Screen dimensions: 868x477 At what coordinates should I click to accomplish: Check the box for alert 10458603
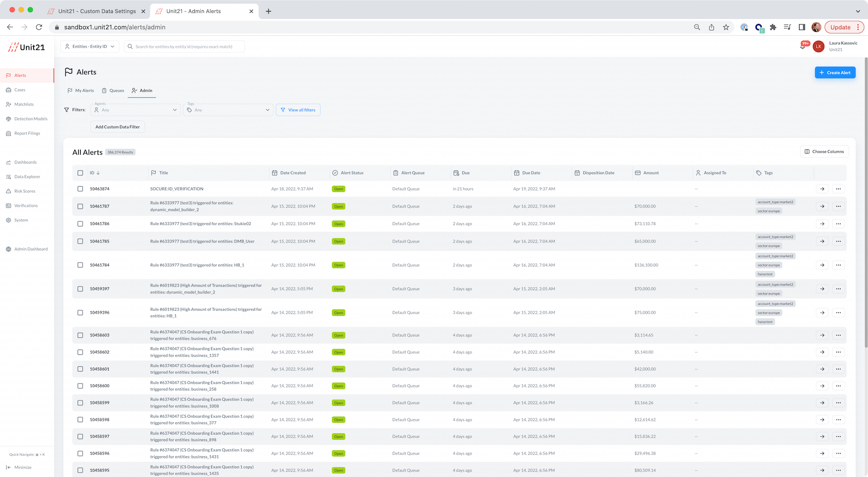tap(80, 335)
